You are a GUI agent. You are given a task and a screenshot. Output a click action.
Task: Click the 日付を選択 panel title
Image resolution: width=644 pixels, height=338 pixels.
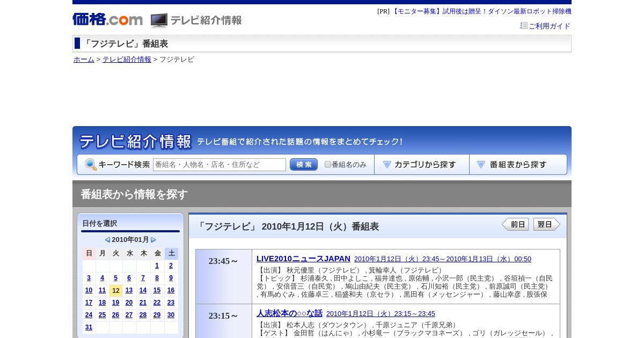pyautogui.click(x=99, y=224)
